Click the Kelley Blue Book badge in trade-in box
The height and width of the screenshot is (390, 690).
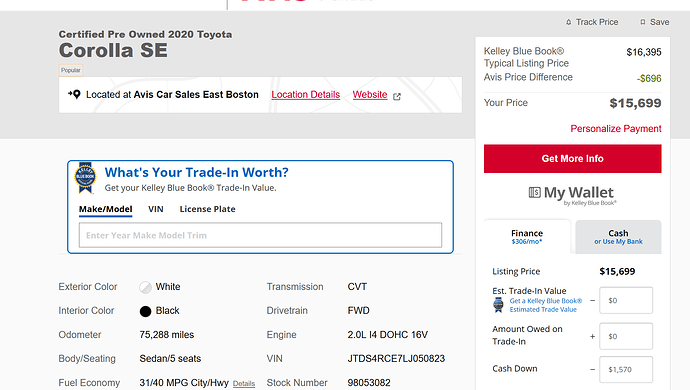pos(85,178)
